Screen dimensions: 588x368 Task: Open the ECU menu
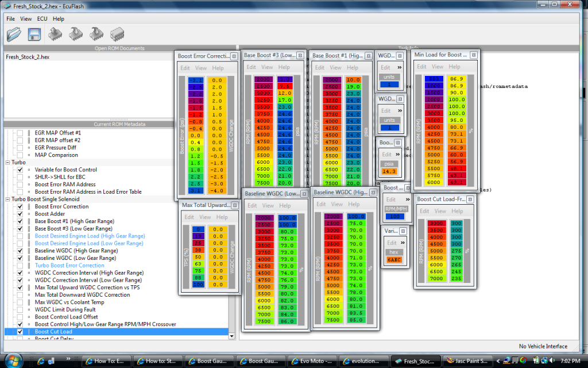(x=42, y=19)
